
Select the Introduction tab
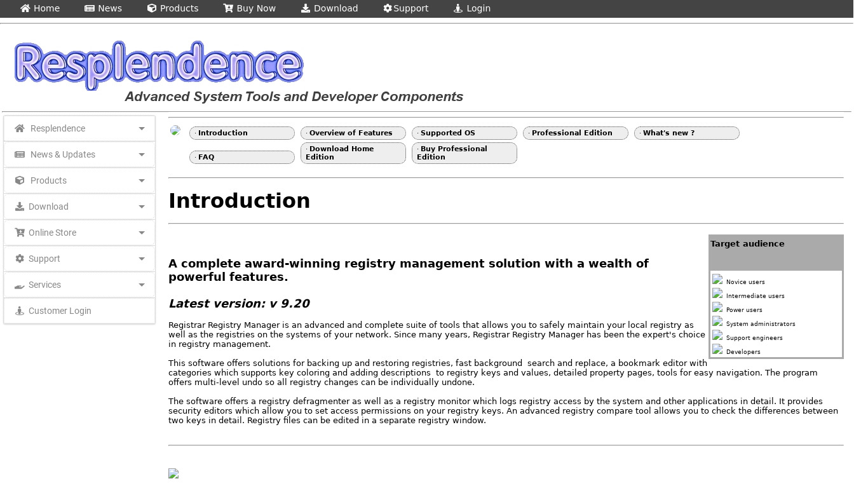click(242, 133)
